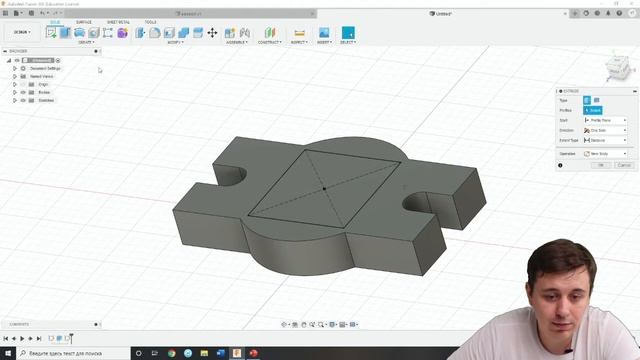
Task: Select the Hole tool in Create group
Action: pos(94,33)
